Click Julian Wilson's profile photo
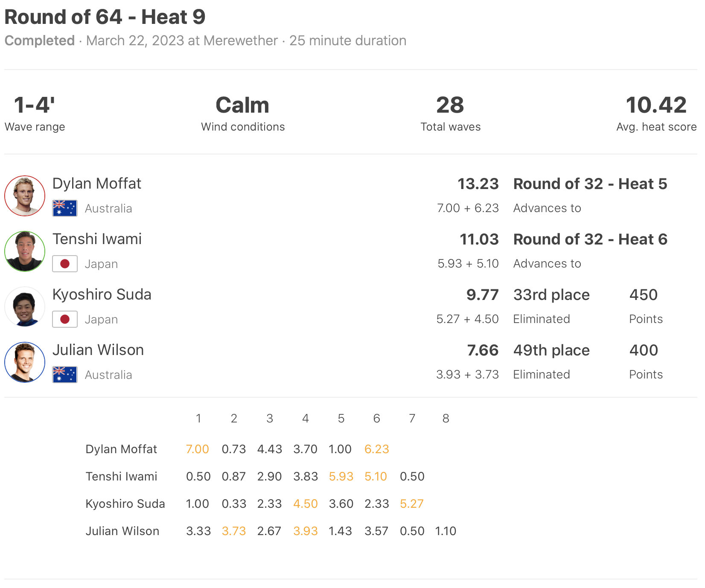Screen dimensions: 705x588 (x=25, y=362)
